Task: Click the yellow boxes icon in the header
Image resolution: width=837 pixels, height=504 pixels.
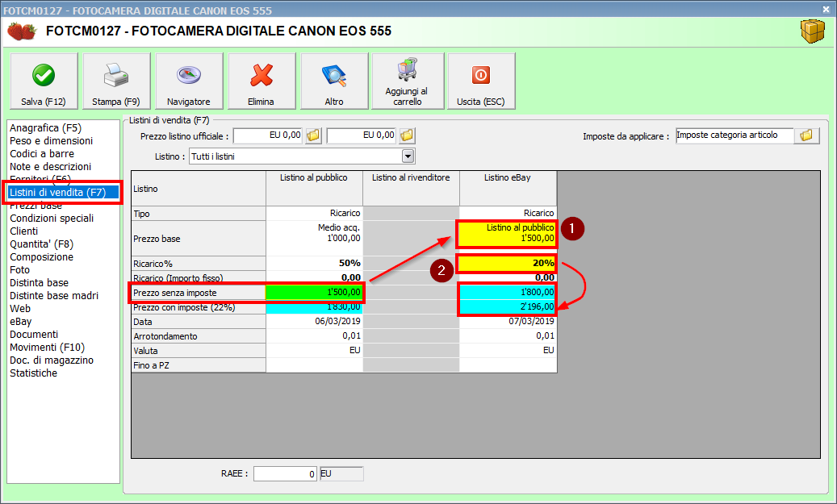Action: coord(813,31)
